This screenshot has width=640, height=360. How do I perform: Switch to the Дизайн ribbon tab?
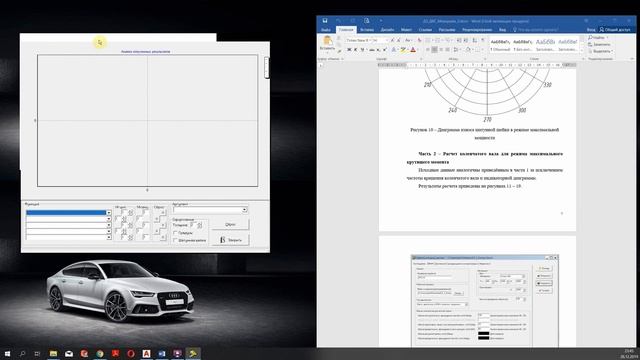tap(387, 30)
